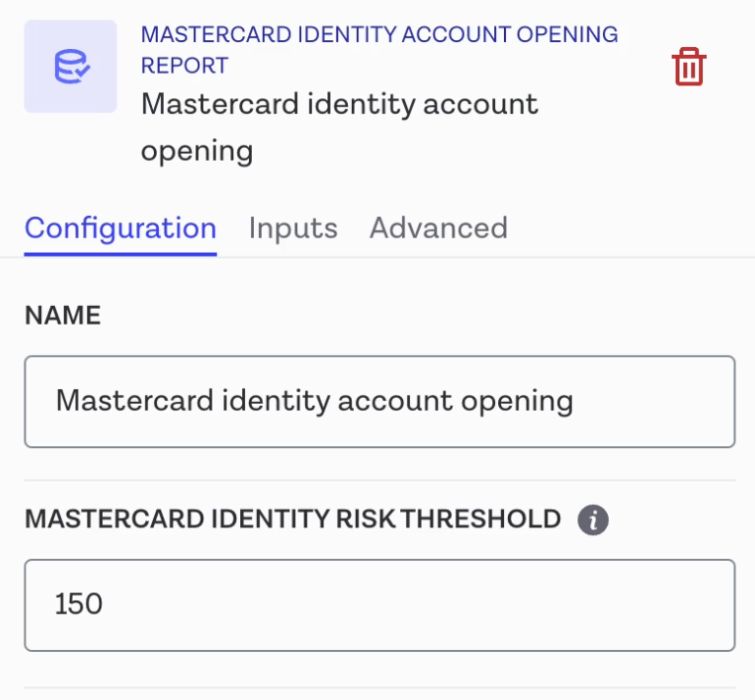
Task: Click the word 'opening' in the panel title
Action: point(197,151)
